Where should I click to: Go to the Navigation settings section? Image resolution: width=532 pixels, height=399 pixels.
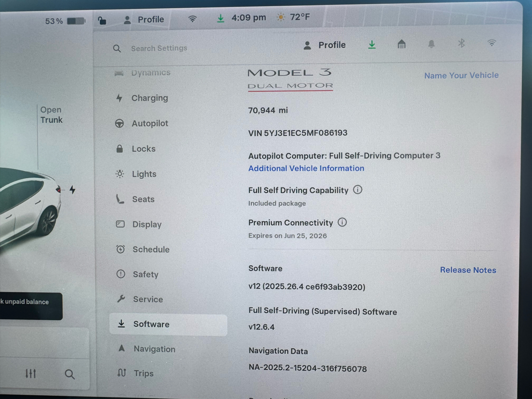click(x=154, y=349)
